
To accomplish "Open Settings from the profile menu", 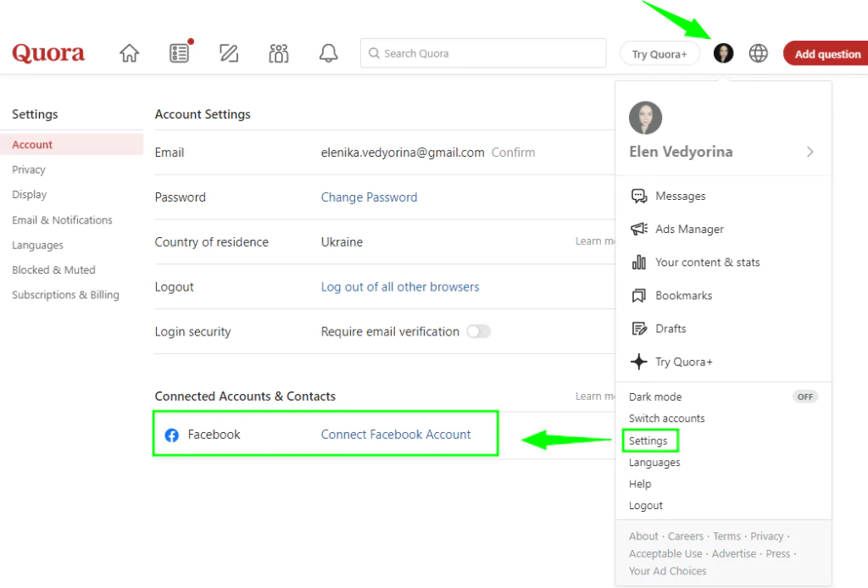I will [648, 441].
